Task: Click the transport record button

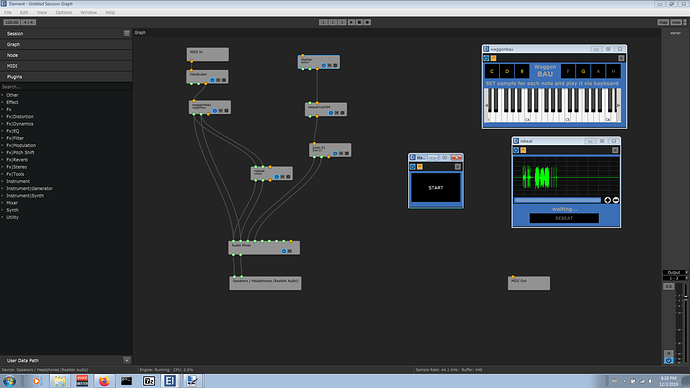Action: (x=367, y=22)
